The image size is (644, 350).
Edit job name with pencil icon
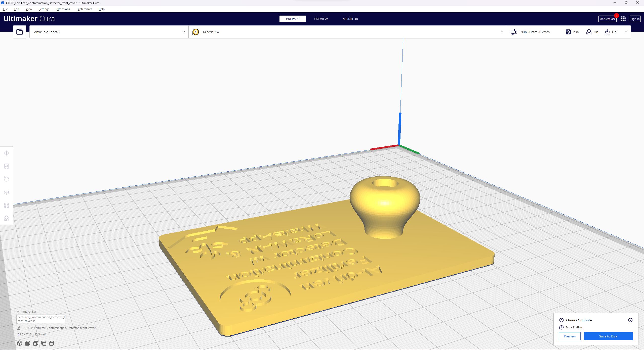19,328
